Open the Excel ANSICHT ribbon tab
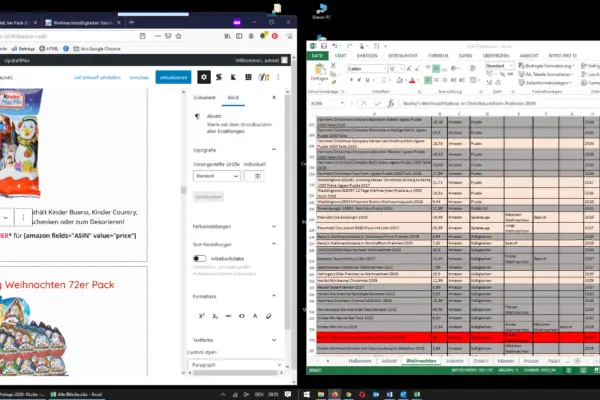This screenshot has width=600, height=400. pos(529,56)
